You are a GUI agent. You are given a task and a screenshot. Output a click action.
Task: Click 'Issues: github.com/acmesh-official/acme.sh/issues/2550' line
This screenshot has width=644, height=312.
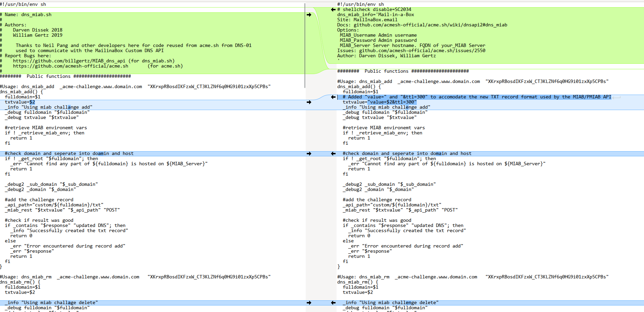(411, 51)
